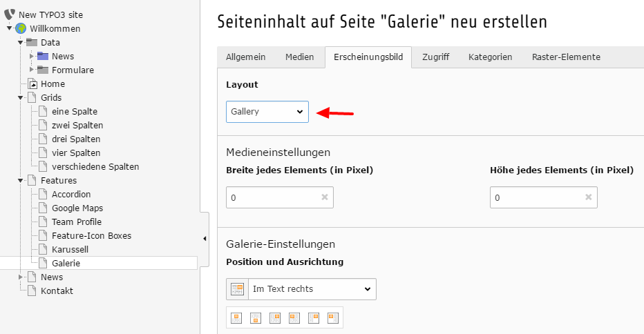Image resolution: width=644 pixels, height=334 pixels.
Task: Focus the Breite jedes Elements input
Action: [273, 197]
